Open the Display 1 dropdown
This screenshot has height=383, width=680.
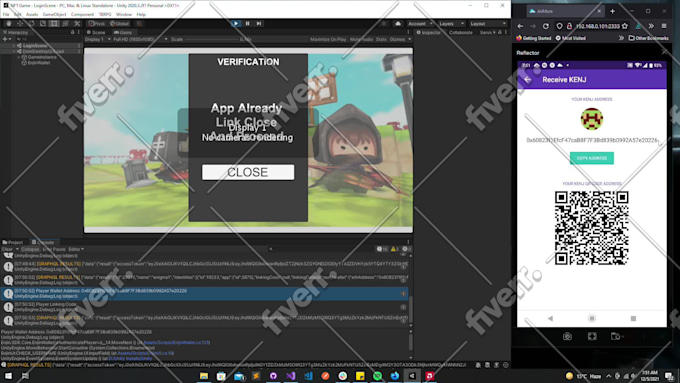[98, 39]
